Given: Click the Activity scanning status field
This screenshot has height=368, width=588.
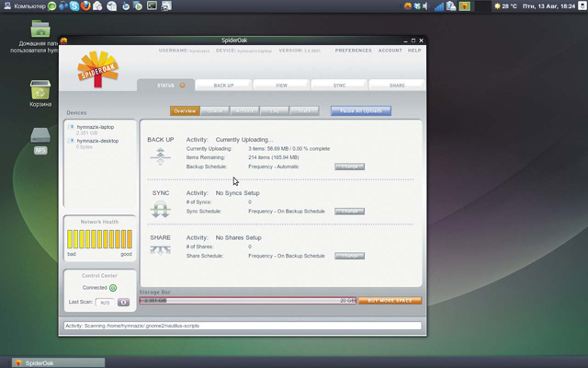Looking at the screenshot, I should click(243, 326).
